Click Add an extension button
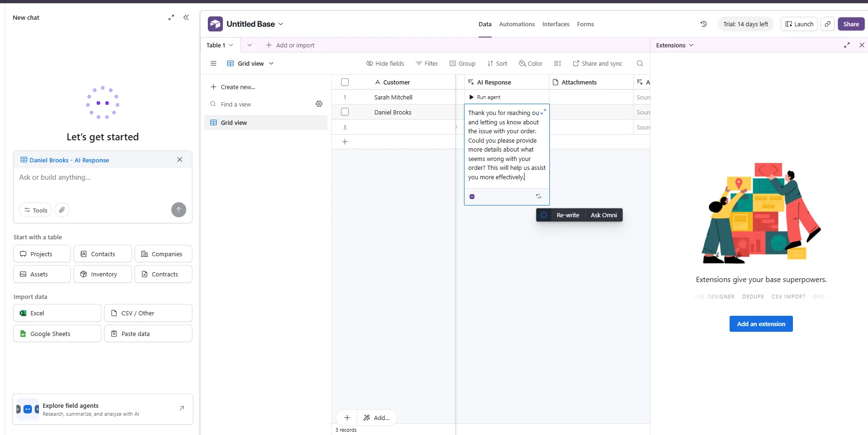The width and height of the screenshot is (868, 435). [x=761, y=324]
